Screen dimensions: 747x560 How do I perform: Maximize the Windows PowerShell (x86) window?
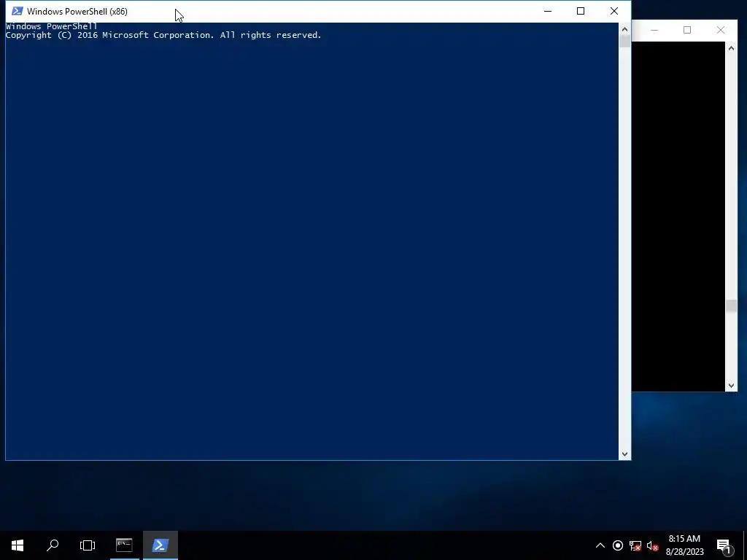580,11
